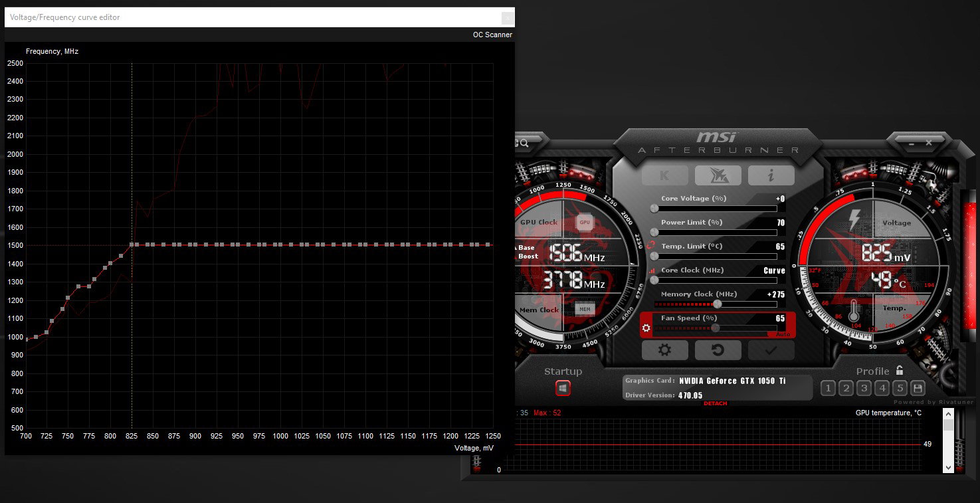Screen dimensions: 980x503
Task: Reset settings with the circular arrow button
Action: tap(718, 350)
